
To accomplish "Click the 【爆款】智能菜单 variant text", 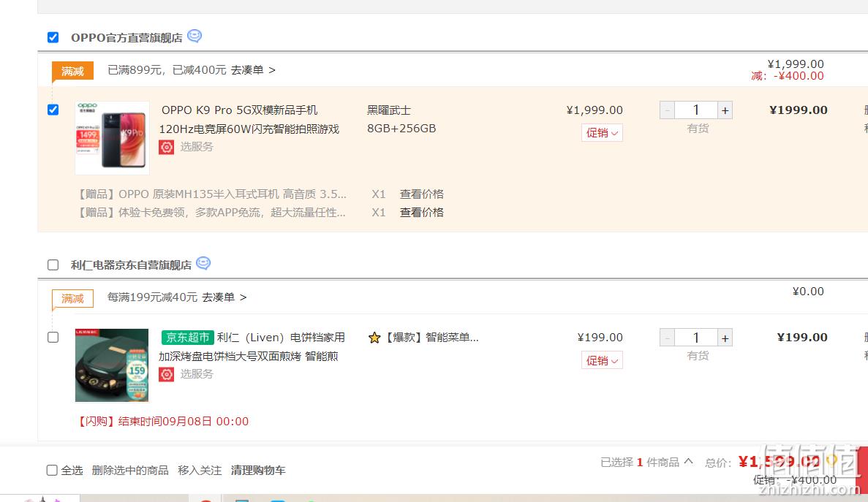I will coord(431,338).
